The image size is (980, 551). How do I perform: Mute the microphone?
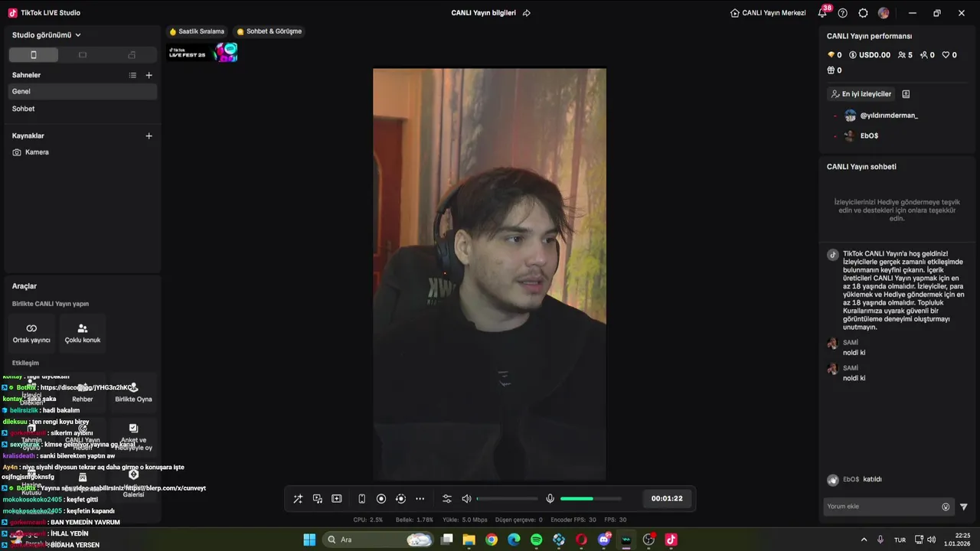(550, 499)
